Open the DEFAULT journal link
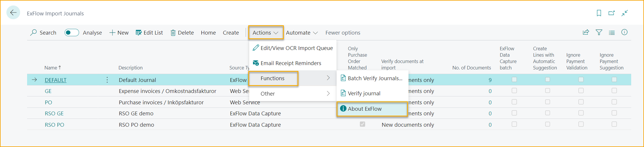This screenshot has height=147, width=644. point(56,80)
